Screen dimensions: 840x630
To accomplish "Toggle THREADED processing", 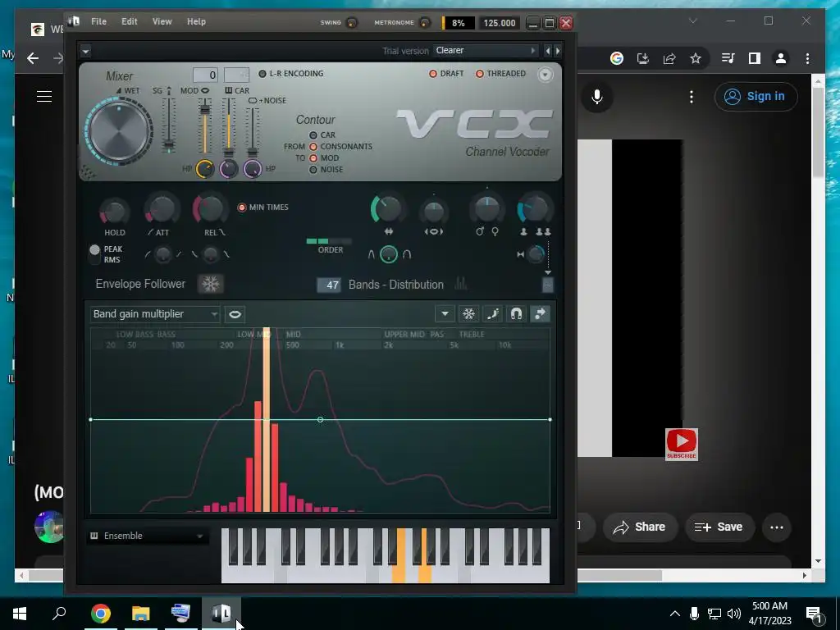I will 501,73.
